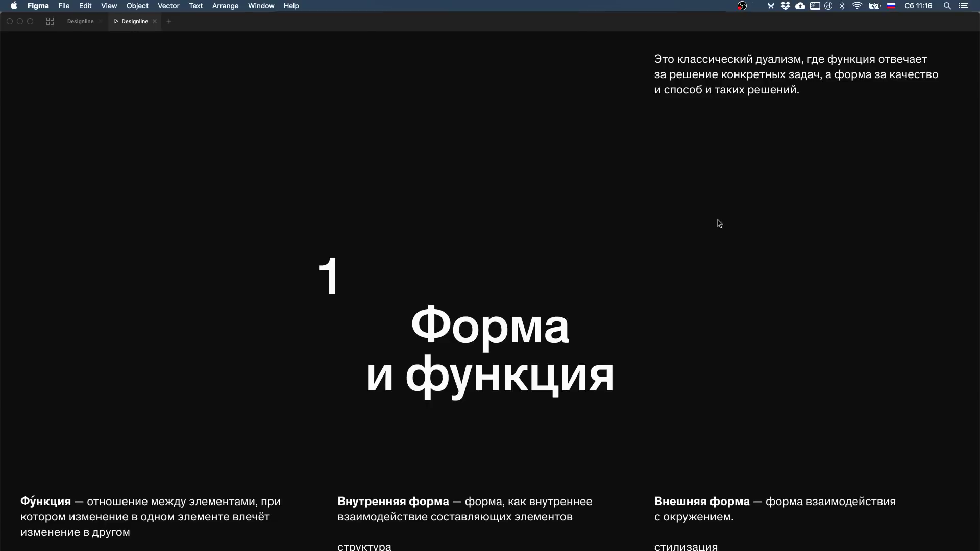Open the Text menu
This screenshot has width=980, height=551.
(195, 6)
